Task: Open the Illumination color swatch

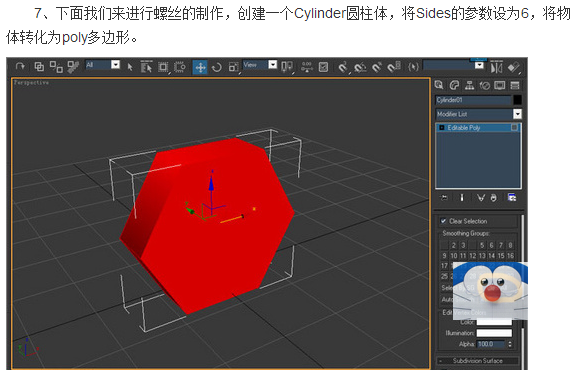Action: point(494,333)
